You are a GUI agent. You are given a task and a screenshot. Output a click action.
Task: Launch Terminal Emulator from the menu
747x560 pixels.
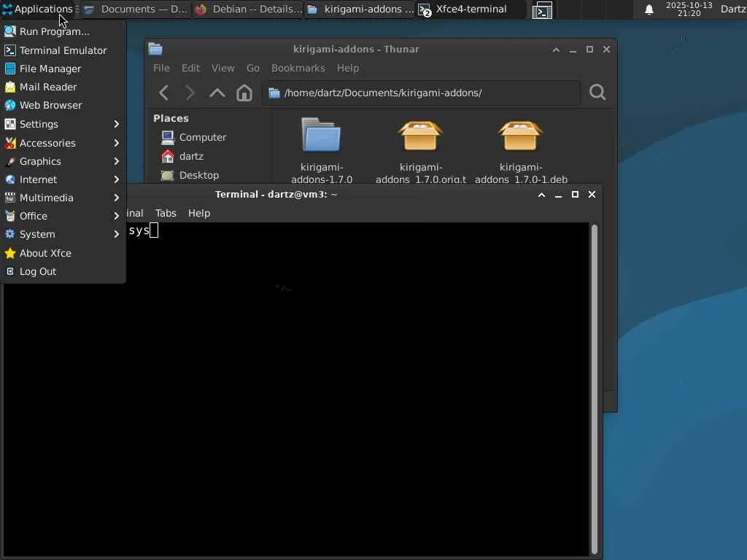[63, 50]
